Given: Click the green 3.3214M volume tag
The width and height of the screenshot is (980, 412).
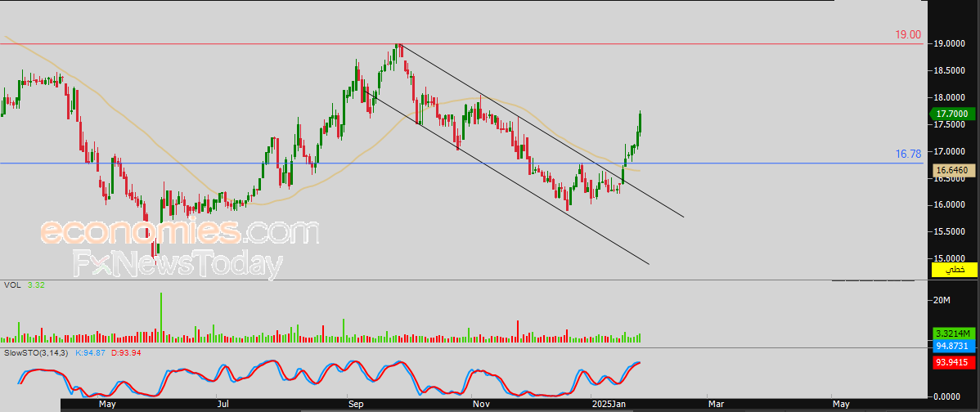Looking at the screenshot, I should tap(955, 333).
